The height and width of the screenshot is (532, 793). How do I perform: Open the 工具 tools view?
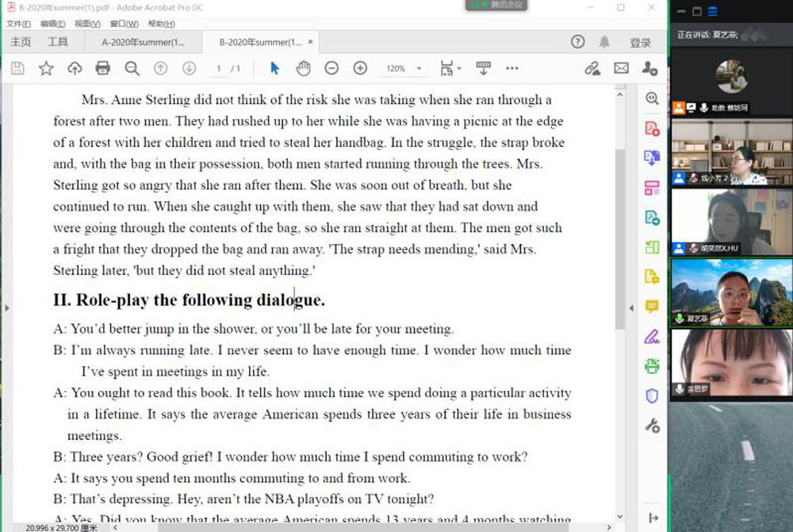pos(57,42)
